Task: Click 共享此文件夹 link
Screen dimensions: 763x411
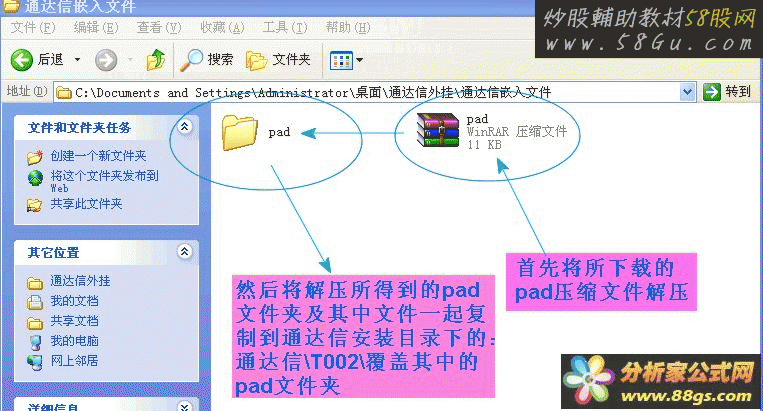Action: 87,204
